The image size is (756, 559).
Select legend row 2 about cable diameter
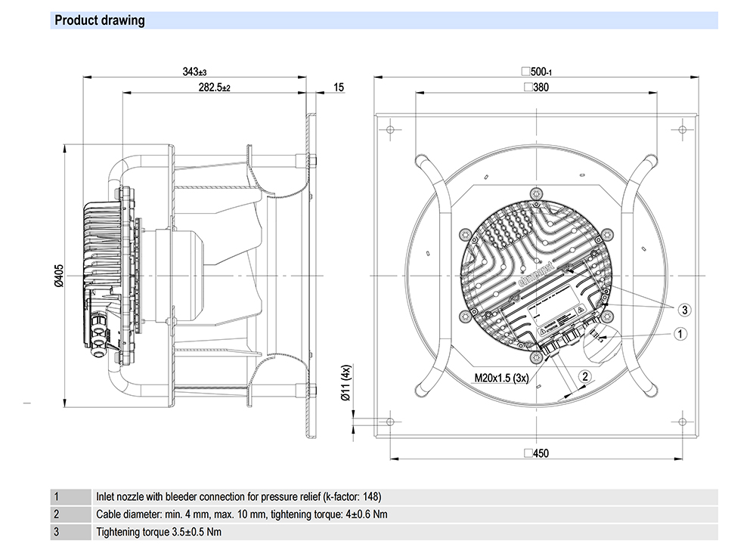click(242, 514)
